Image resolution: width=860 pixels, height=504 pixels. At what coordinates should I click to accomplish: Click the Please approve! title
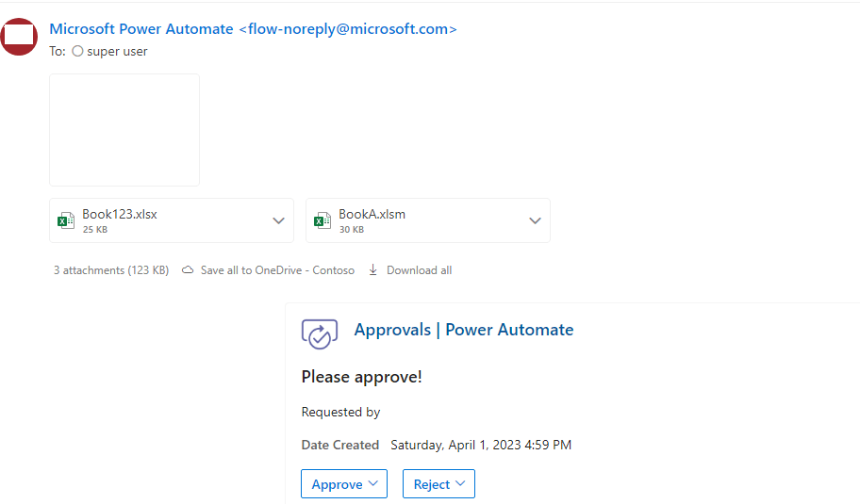[361, 377]
